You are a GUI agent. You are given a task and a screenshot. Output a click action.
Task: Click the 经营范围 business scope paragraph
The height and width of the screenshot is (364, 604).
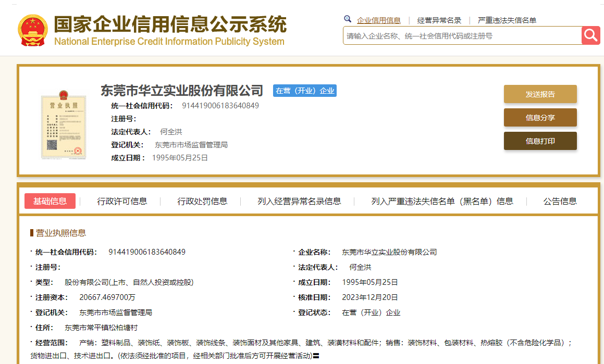[x=302, y=349]
